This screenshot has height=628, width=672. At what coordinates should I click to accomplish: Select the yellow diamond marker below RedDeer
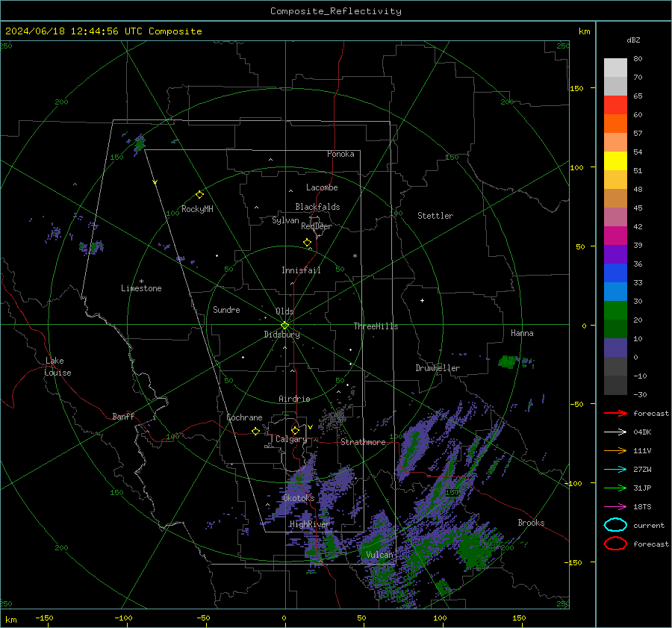307,243
